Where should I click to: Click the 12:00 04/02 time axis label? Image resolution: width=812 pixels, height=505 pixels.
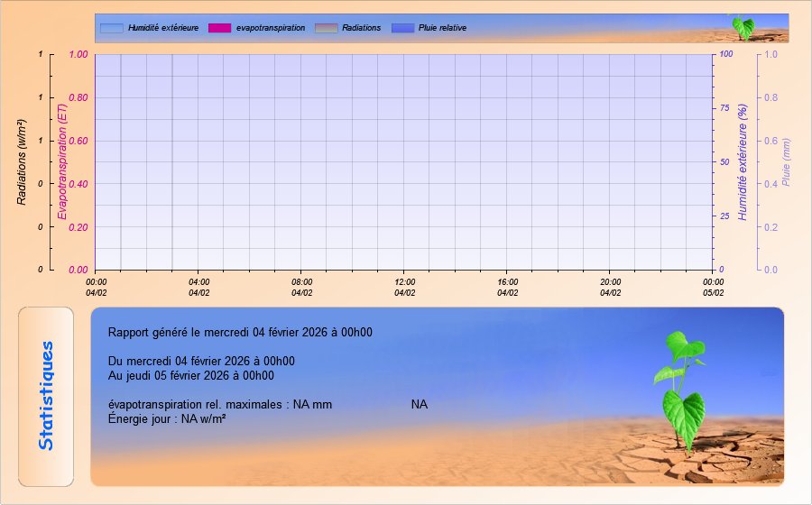click(x=404, y=287)
